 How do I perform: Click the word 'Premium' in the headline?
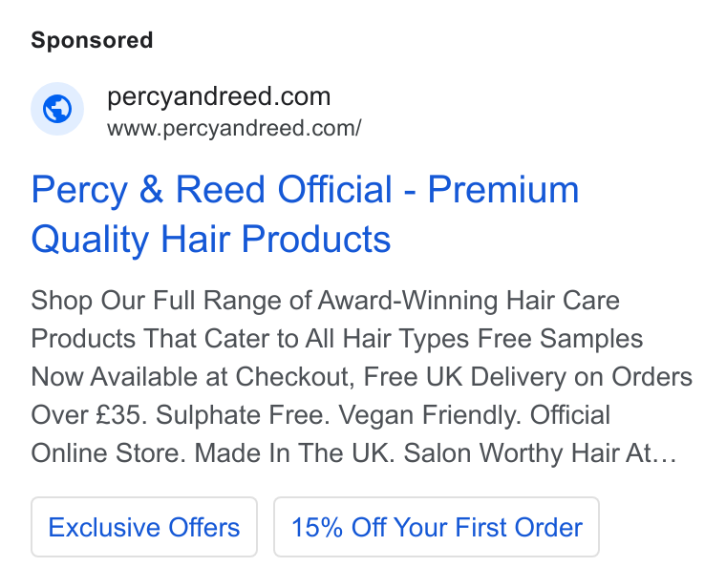point(502,190)
